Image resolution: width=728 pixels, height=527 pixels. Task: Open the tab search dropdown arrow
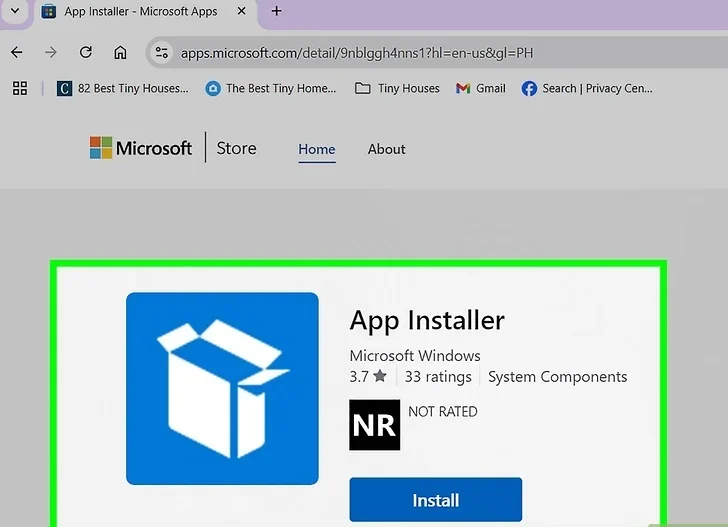tap(15, 11)
